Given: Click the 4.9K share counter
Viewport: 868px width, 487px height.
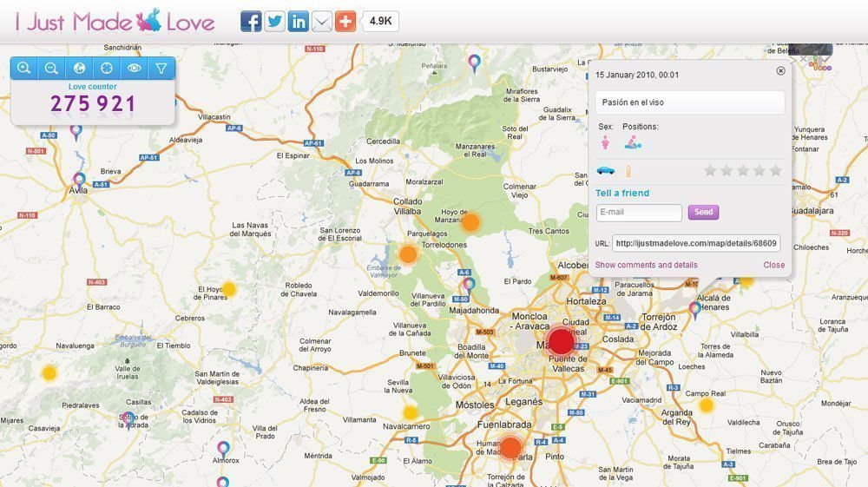Looking at the screenshot, I should pyautogui.click(x=380, y=21).
